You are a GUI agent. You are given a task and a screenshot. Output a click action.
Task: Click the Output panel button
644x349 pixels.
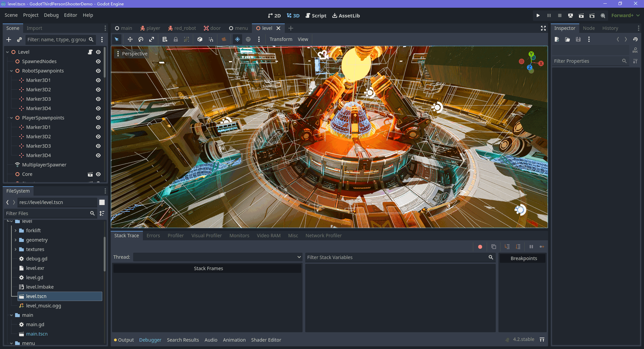[124, 340]
